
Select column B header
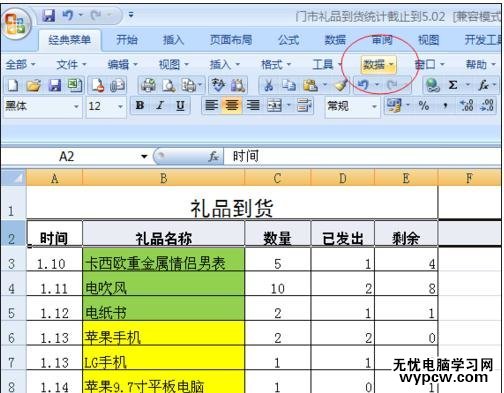pyautogui.click(x=163, y=178)
